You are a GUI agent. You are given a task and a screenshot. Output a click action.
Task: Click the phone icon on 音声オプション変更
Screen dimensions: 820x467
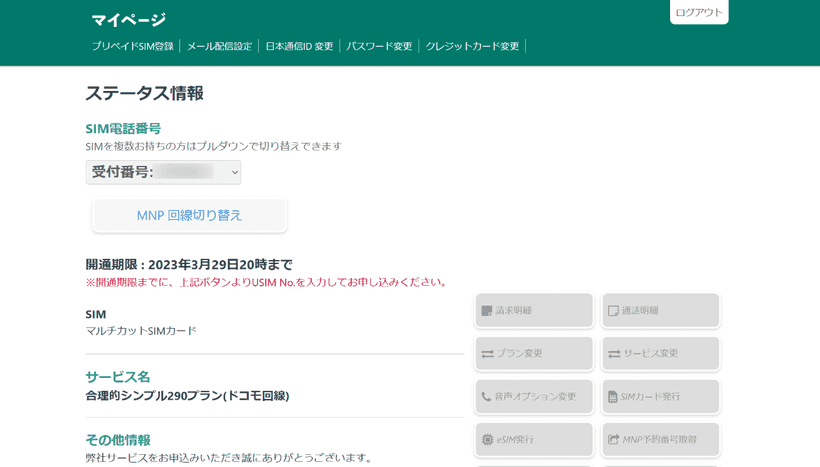(x=486, y=396)
